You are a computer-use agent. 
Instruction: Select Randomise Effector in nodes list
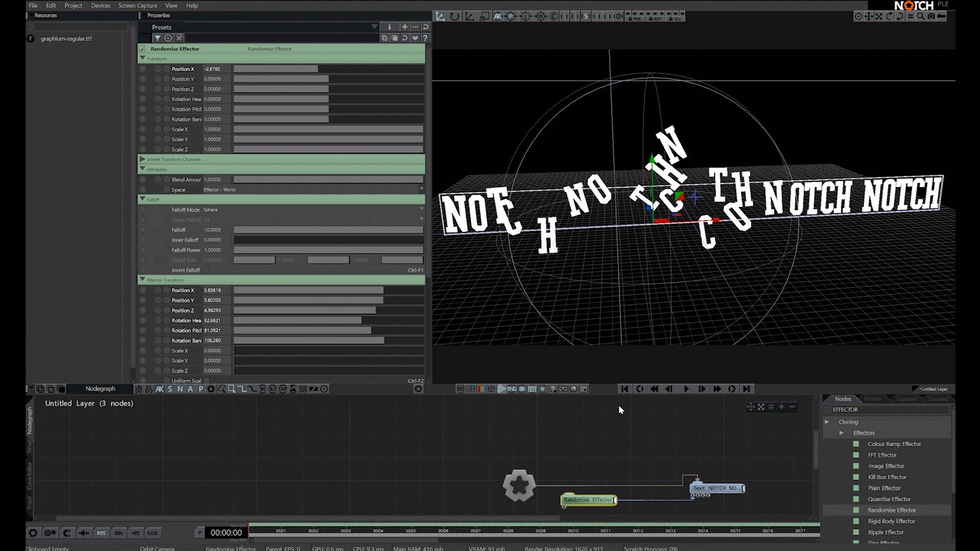coord(892,510)
